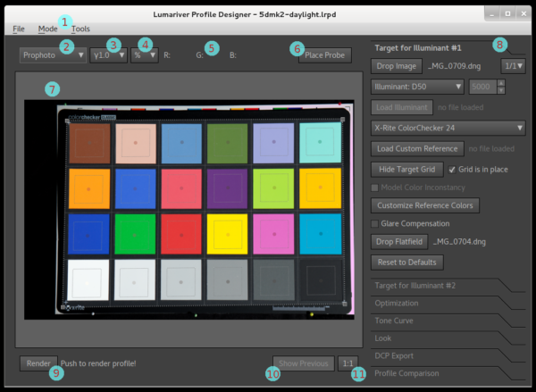
Task: Click the purple patch in second row
Action: (x=228, y=188)
